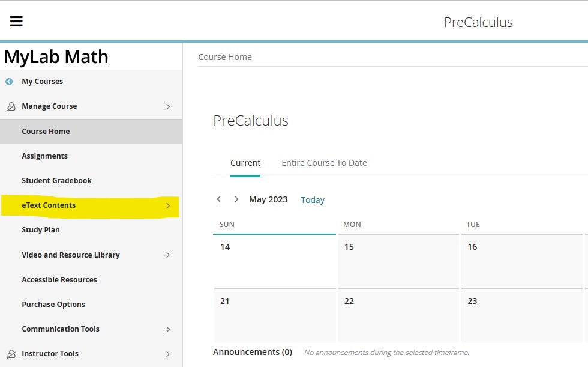Click the PreCalculus course heading above the tabs

click(251, 121)
